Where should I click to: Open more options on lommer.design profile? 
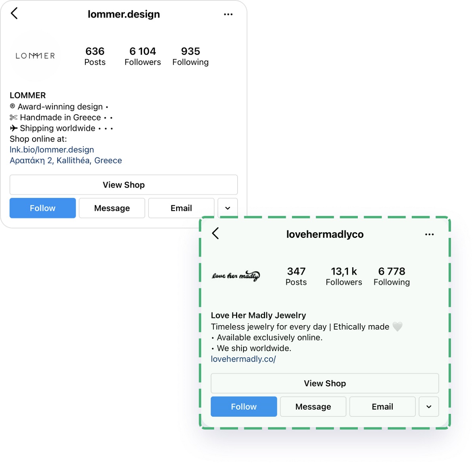tap(228, 14)
